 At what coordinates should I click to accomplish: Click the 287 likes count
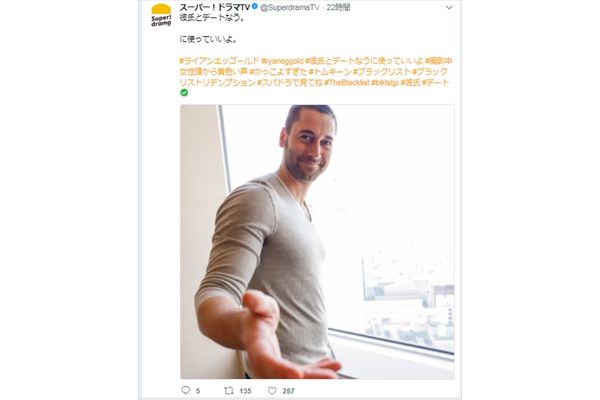[289, 391]
